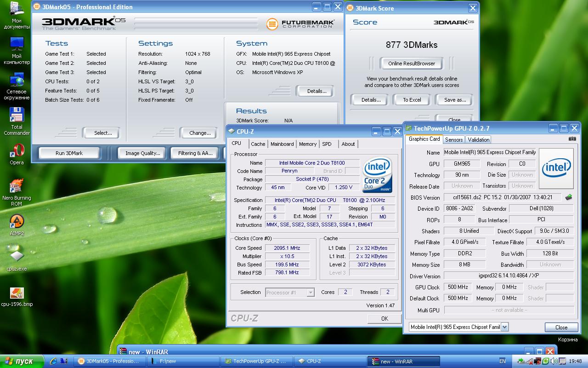The height and width of the screenshot is (368, 588).
Task: Click the 3DMark Score title bar icon
Action: pyautogui.click(x=350, y=8)
